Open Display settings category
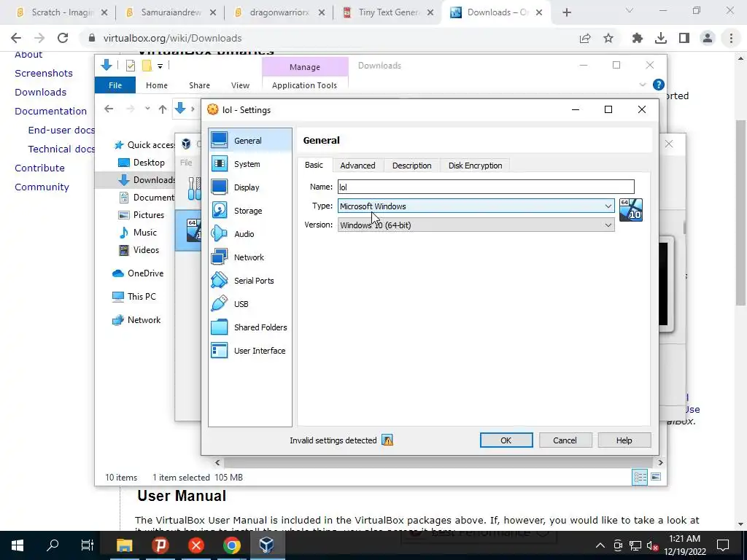 [249, 187]
